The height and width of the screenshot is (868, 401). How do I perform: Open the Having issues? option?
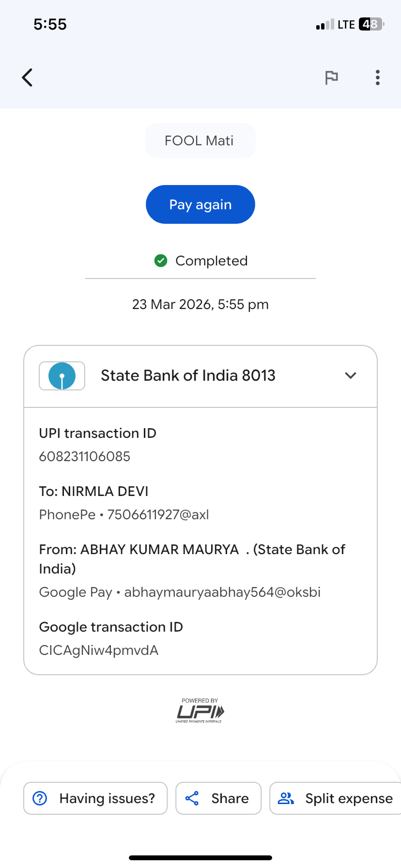(107, 798)
